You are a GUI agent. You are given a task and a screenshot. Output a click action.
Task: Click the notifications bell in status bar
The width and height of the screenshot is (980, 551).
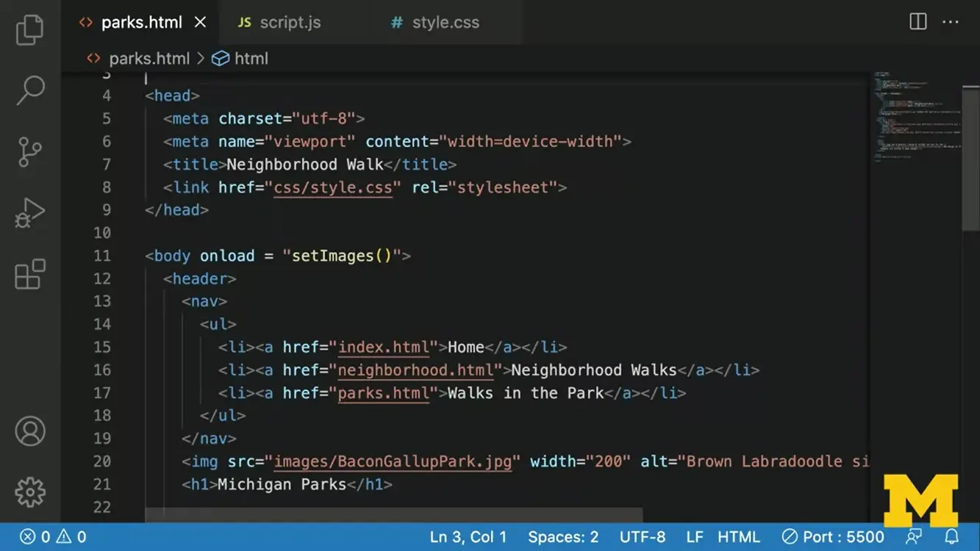(951, 537)
